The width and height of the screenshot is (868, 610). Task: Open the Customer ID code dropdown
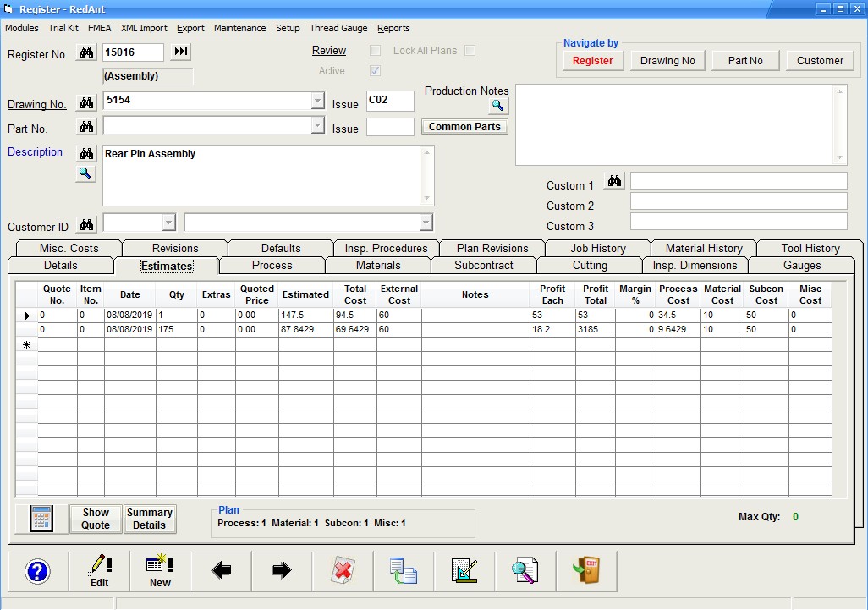coord(168,223)
